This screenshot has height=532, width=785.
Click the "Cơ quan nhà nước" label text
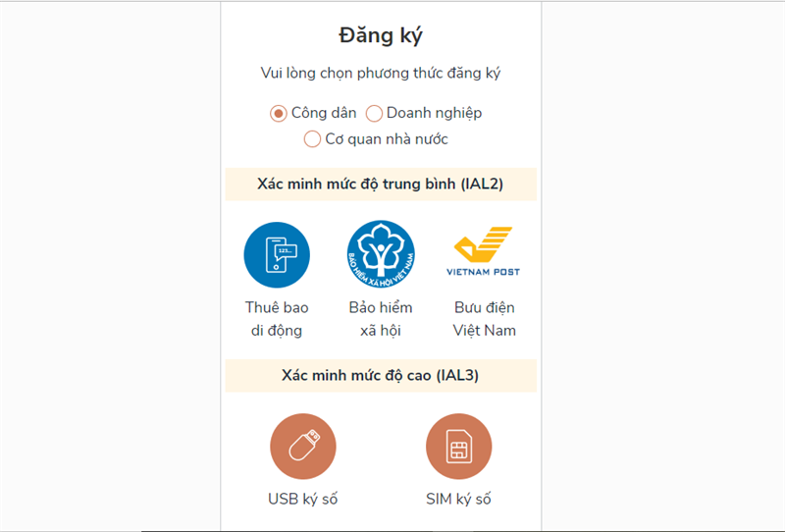point(387,139)
